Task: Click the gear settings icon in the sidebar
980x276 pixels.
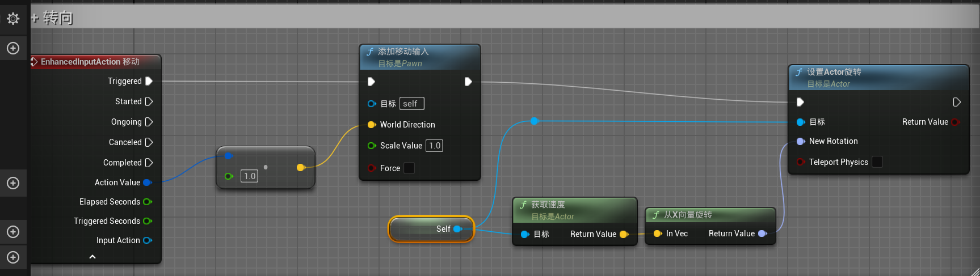Action: point(13,19)
